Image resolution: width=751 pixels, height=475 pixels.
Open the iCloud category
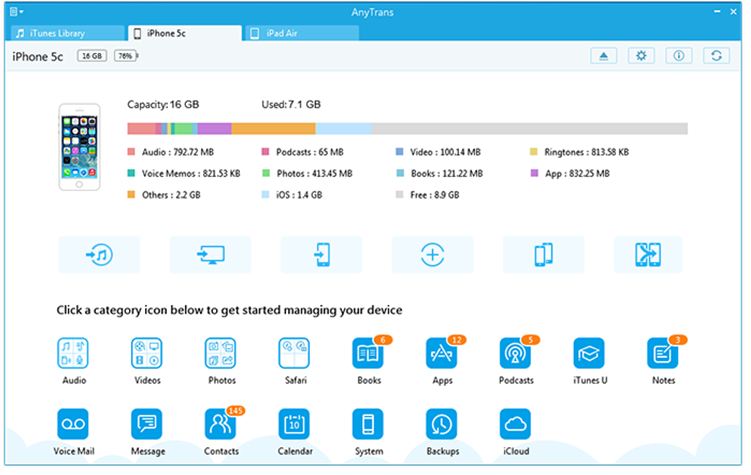[515, 424]
